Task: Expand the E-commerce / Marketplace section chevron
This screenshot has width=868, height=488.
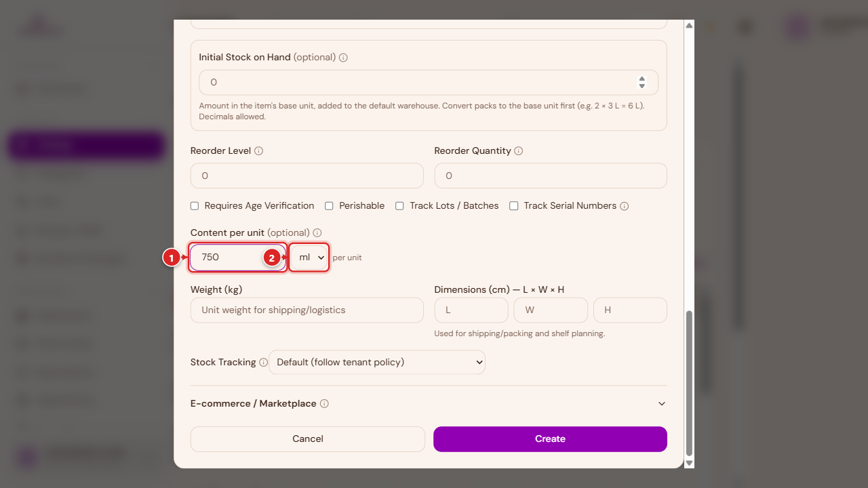Action: pyautogui.click(x=662, y=404)
